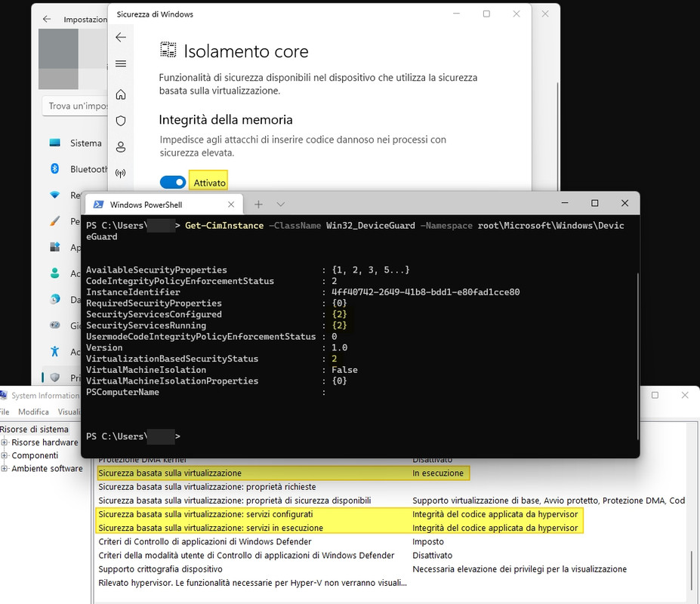
Task: Open new tab in Windows Terminal
Action: [258, 205]
